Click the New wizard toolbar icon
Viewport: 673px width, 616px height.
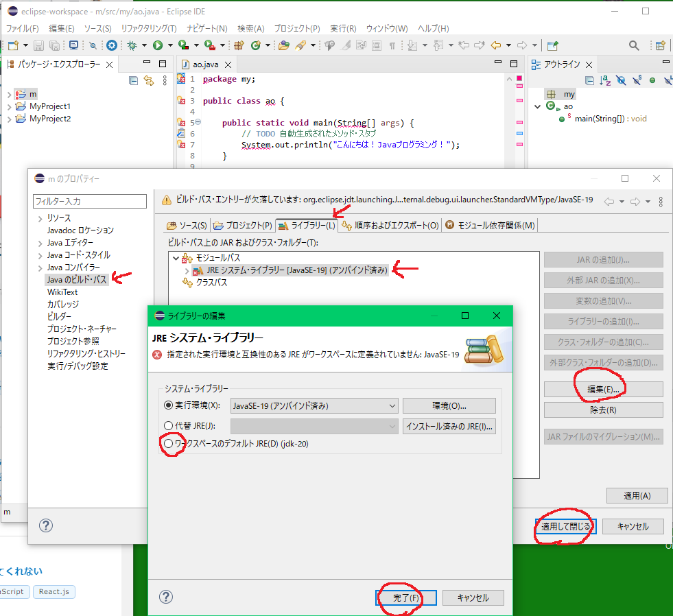[13, 45]
